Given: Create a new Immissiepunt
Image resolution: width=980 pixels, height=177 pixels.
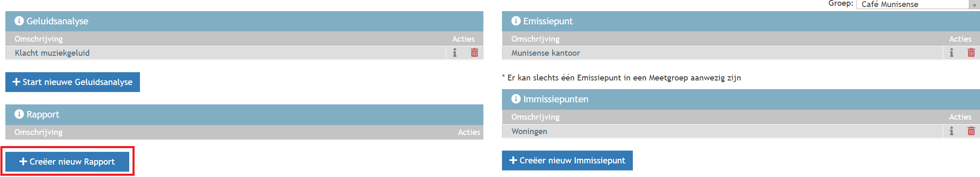Looking at the screenshot, I should point(567,160).
